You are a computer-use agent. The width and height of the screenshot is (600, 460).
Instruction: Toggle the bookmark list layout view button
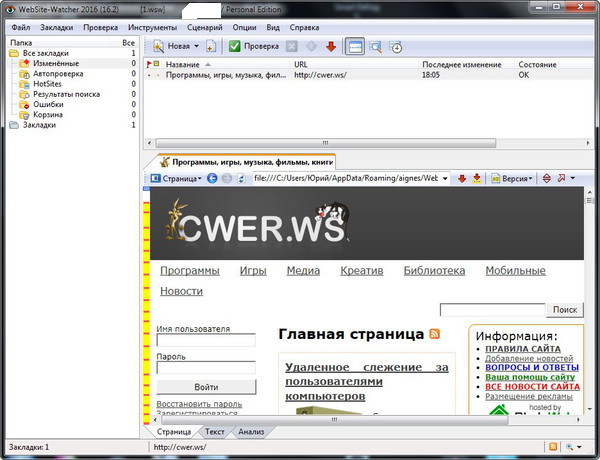[355, 46]
